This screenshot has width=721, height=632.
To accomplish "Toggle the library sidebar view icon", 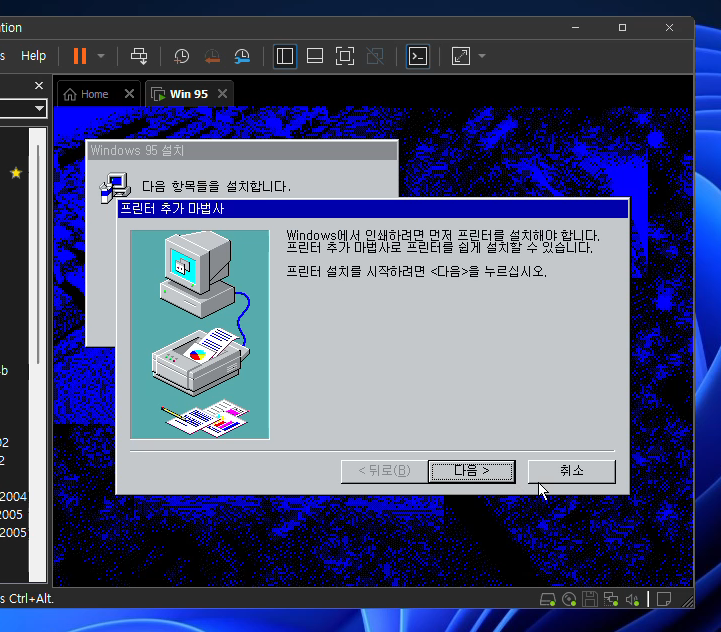I will (x=285, y=56).
